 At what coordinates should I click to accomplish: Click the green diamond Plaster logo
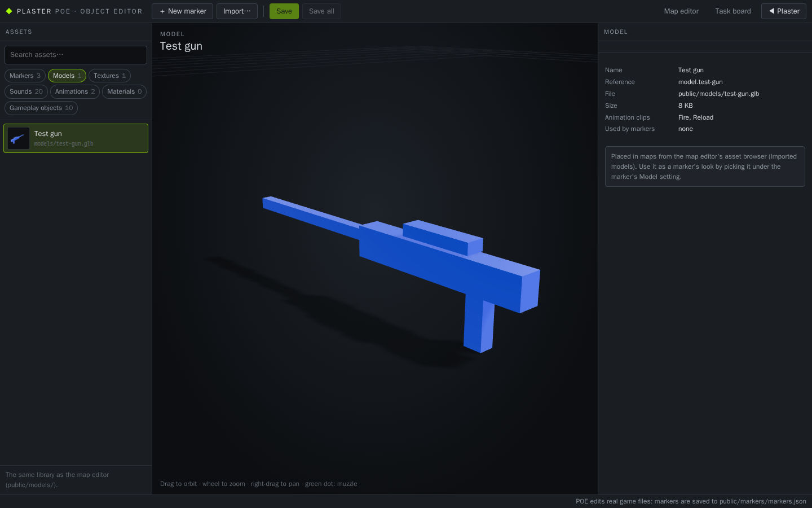(x=9, y=11)
